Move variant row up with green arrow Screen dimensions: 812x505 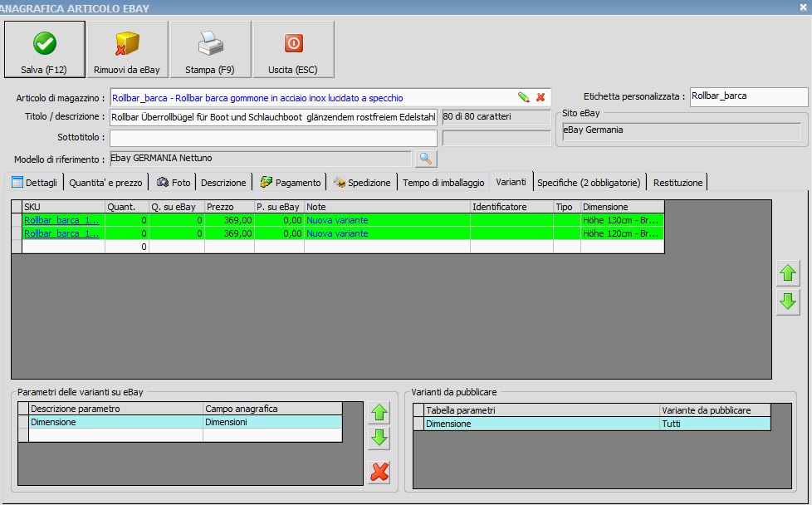[788, 273]
